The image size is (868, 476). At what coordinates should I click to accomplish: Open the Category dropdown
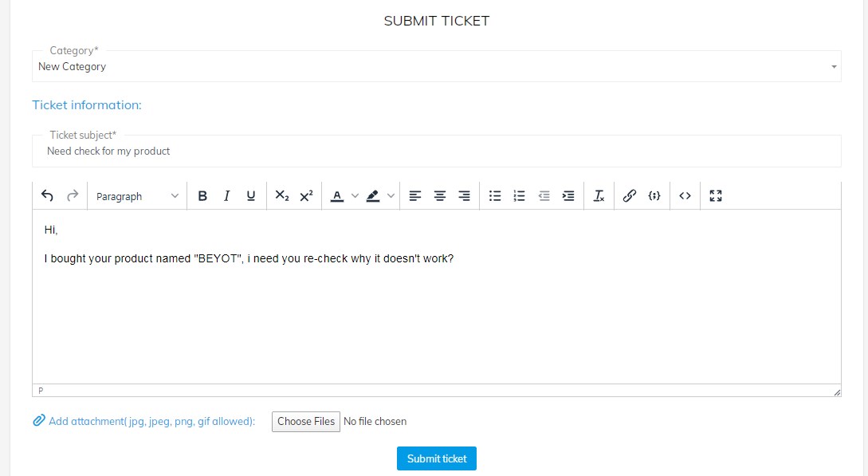pyautogui.click(x=437, y=66)
